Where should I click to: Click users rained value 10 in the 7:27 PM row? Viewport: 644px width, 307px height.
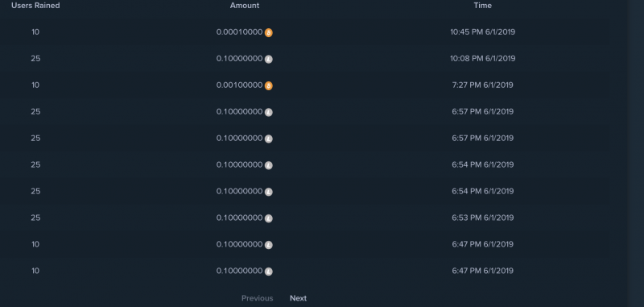[x=35, y=85]
